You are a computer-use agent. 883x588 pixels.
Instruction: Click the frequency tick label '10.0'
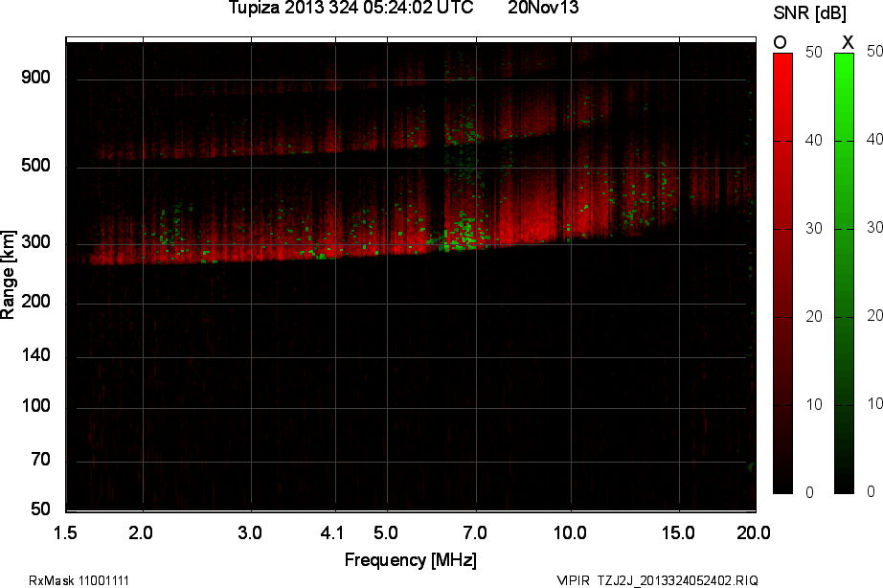[571, 532]
